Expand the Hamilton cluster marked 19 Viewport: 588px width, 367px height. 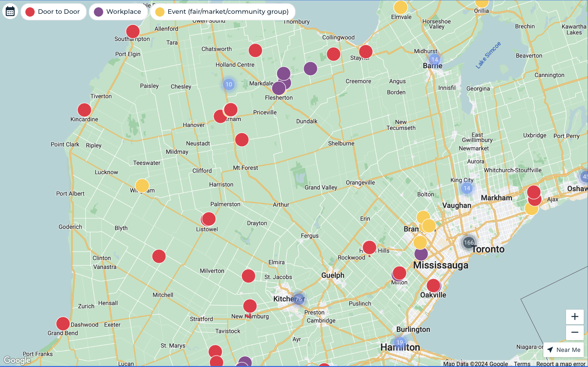(400, 342)
